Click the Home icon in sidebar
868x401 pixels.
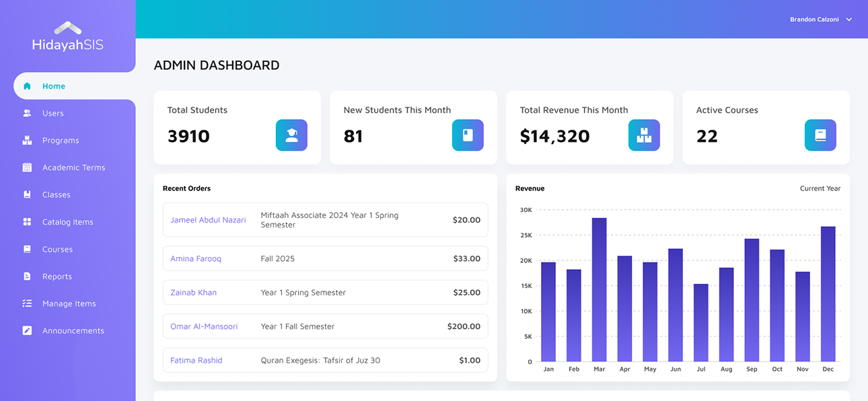point(27,86)
